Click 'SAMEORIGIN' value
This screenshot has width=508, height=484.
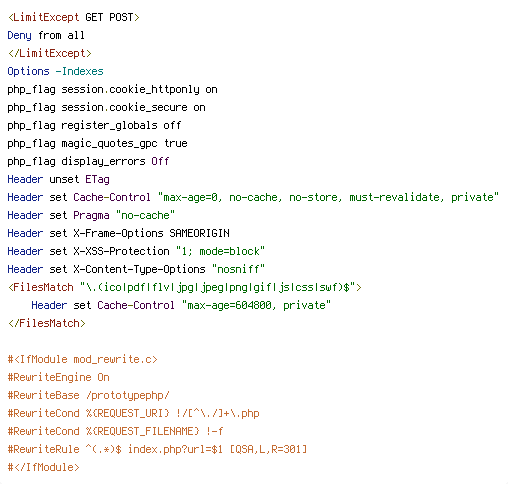point(200,233)
